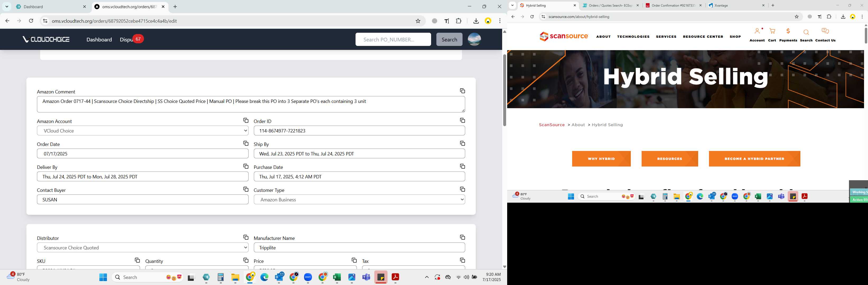Copy the Customer Type value
The image size is (868, 285).
[x=462, y=189]
